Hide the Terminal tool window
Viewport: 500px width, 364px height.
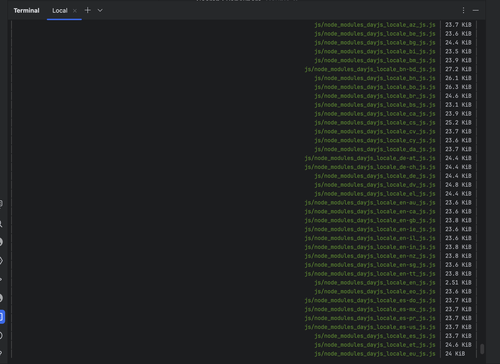(x=476, y=11)
